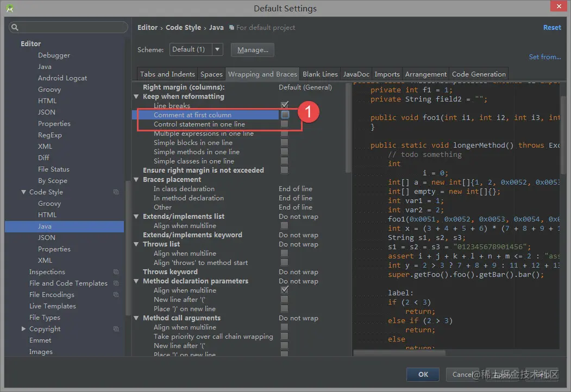
Task: Click the Android Studio logo in title bar
Action: (x=10, y=8)
